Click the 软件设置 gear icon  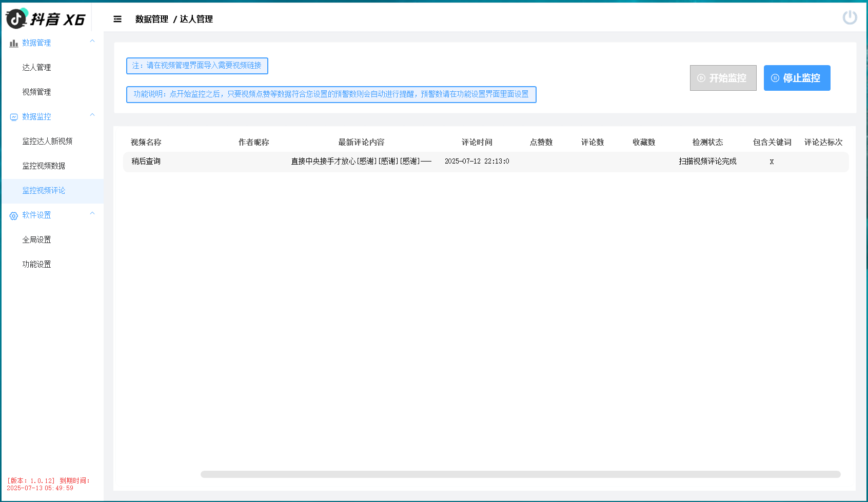coord(14,216)
